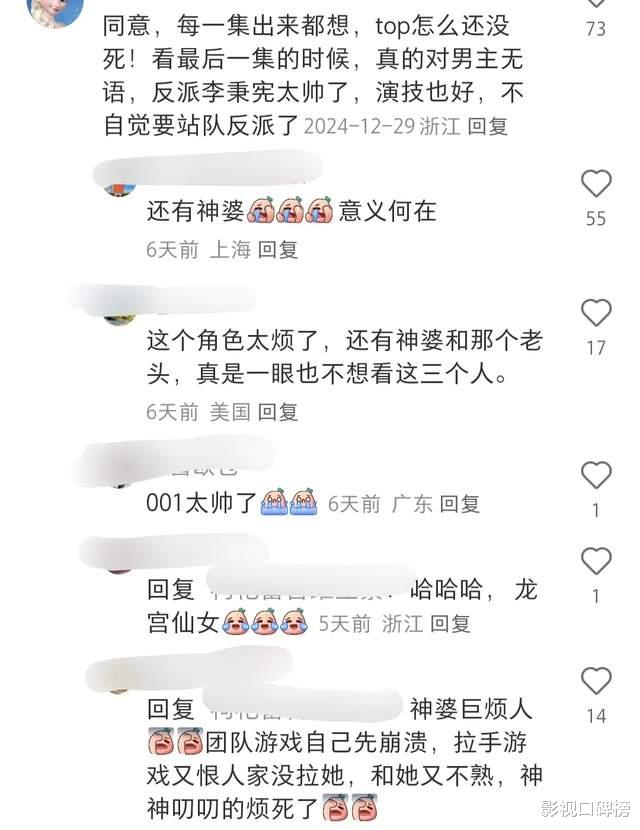Like the '龙宫仙女' reply comment
640x830 pixels.
(x=596, y=561)
